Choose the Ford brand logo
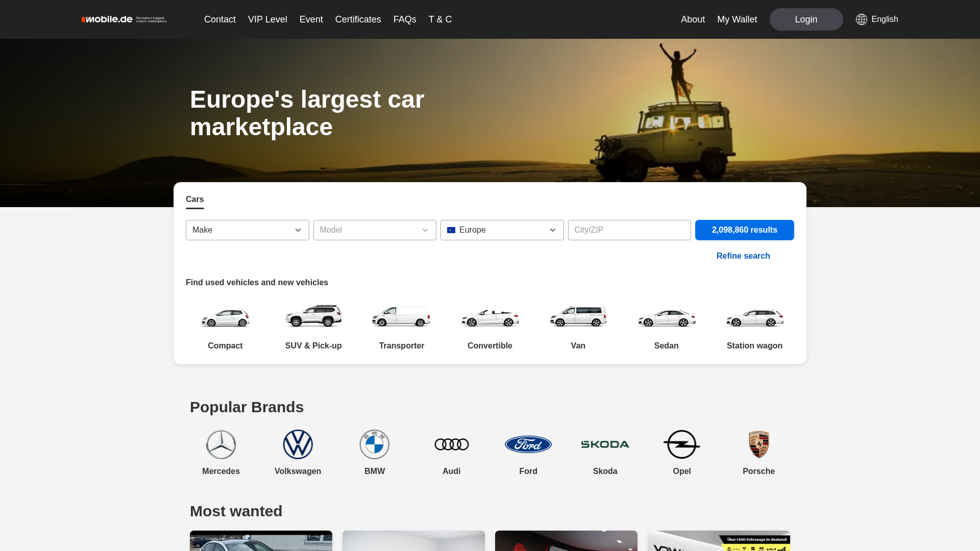 [x=528, y=444]
